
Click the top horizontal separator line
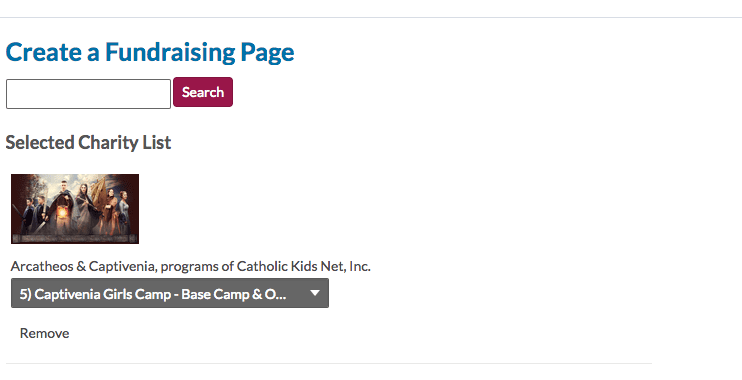pos(371,18)
